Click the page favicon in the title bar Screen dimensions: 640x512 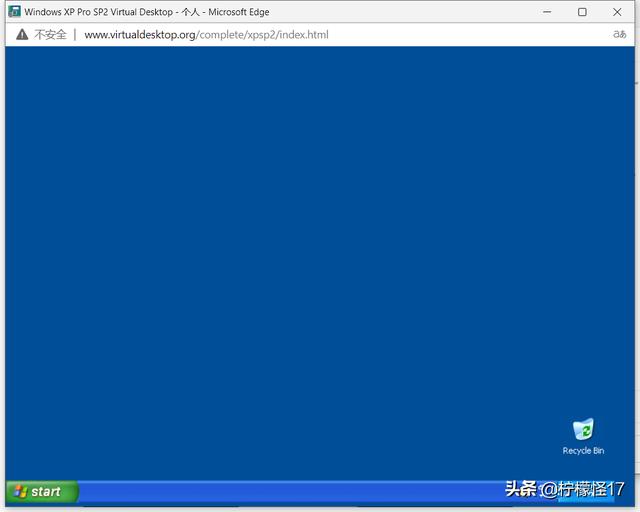coord(15,11)
